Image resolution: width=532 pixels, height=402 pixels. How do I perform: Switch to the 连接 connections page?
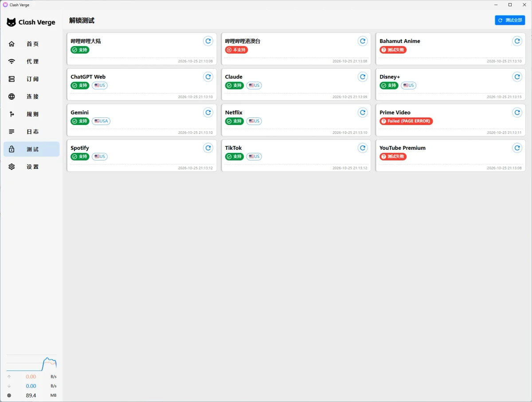31,97
